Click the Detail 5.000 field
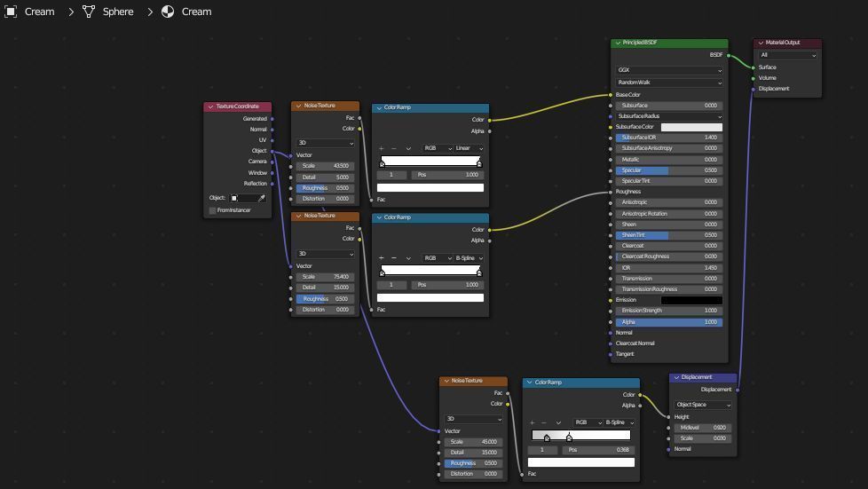 pyautogui.click(x=325, y=177)
